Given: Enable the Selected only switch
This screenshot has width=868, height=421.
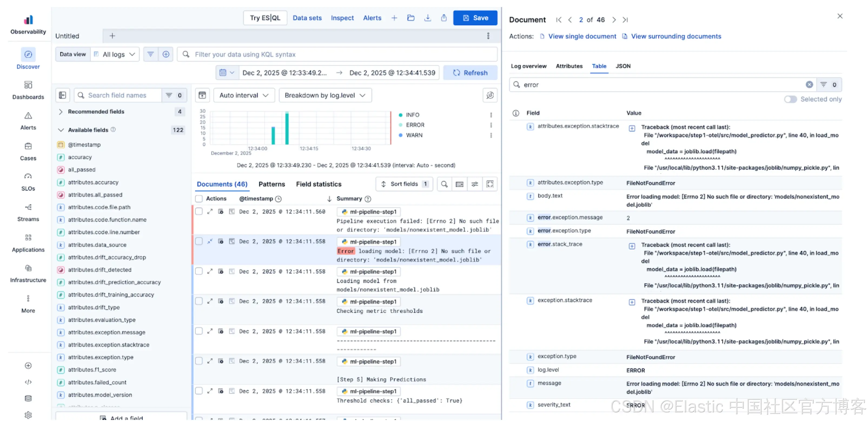Looking at the screenshot, I should [x=790, y=99].
